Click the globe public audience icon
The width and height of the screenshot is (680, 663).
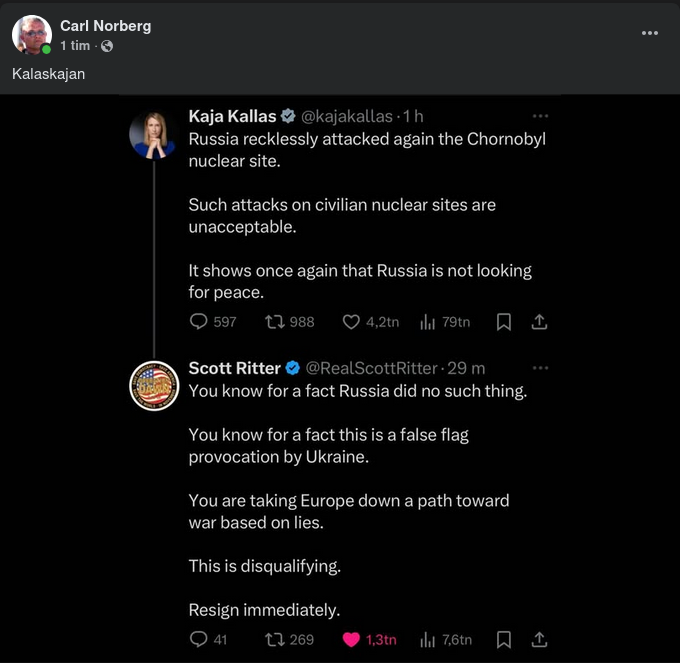107,46
